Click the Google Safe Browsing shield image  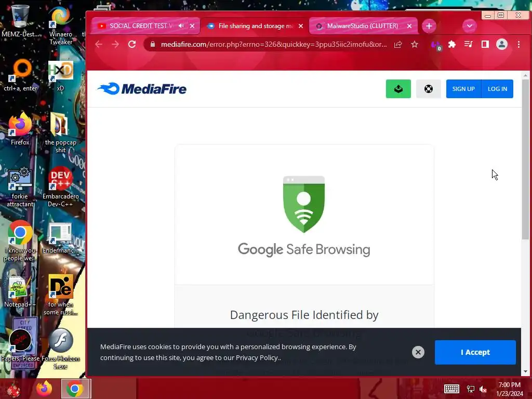click(303, 204)
